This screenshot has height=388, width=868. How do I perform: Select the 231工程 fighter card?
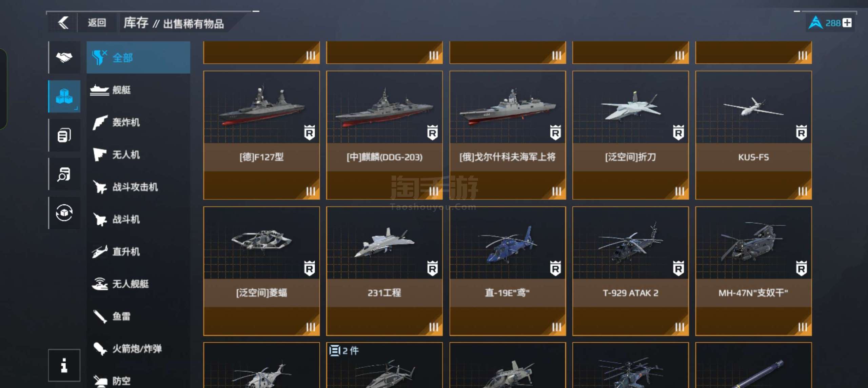(384, 271)
